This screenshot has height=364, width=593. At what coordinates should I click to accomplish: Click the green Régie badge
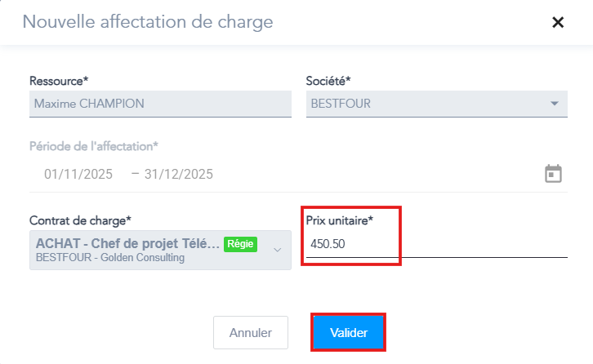tap(240, 243)
